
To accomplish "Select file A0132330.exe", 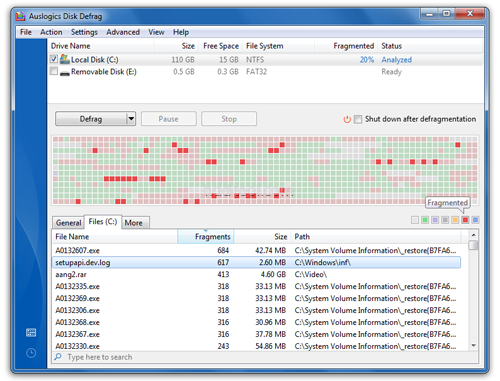I will tap(256, 346).
